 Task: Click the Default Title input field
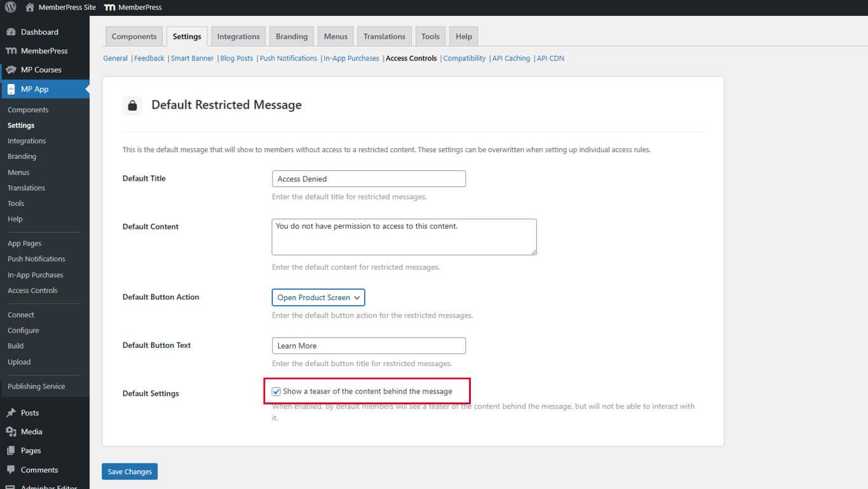[369, 179]
